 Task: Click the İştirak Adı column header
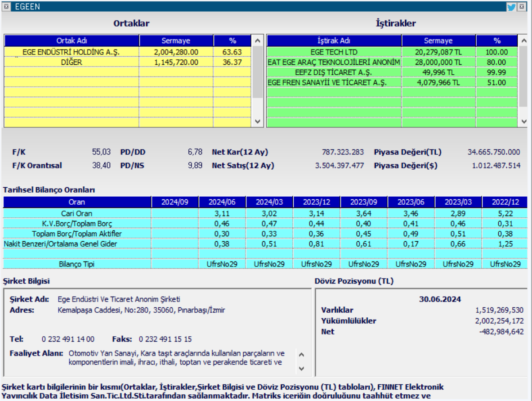[x=334, y=41]
